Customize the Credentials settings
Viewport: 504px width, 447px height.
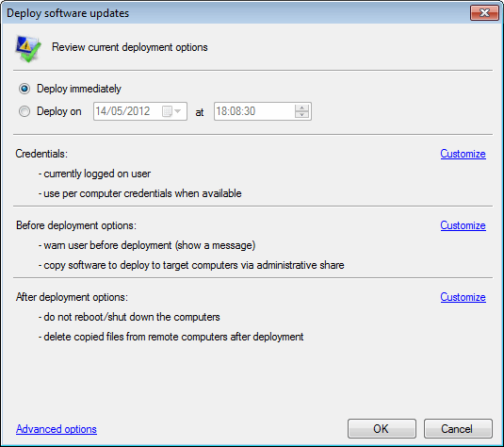click(x=463, y=154)
